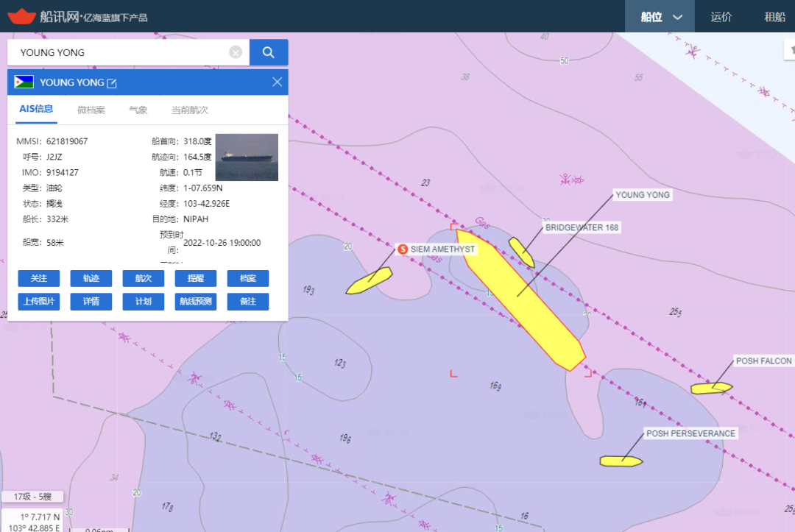Open the ship photo thumbnail
Screen dimensions: 795x532
coord(247,157)
